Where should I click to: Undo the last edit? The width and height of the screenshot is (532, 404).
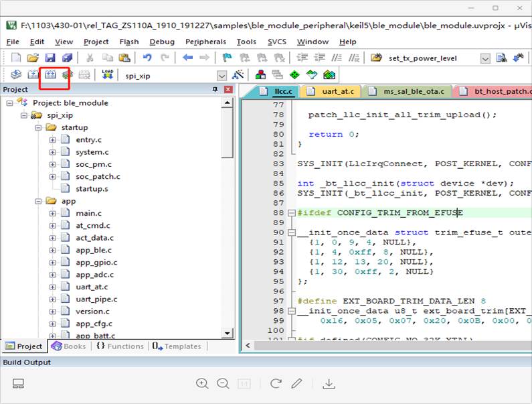[147, 58]
